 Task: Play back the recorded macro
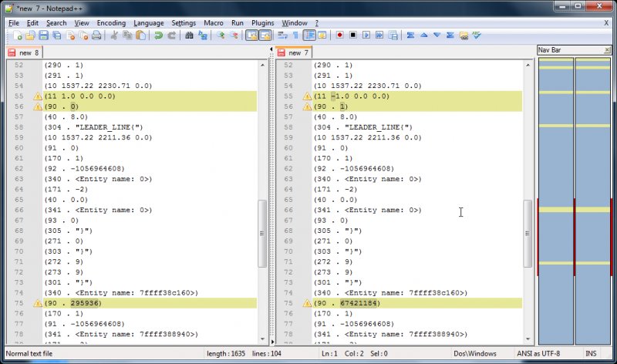coord(366,35)
